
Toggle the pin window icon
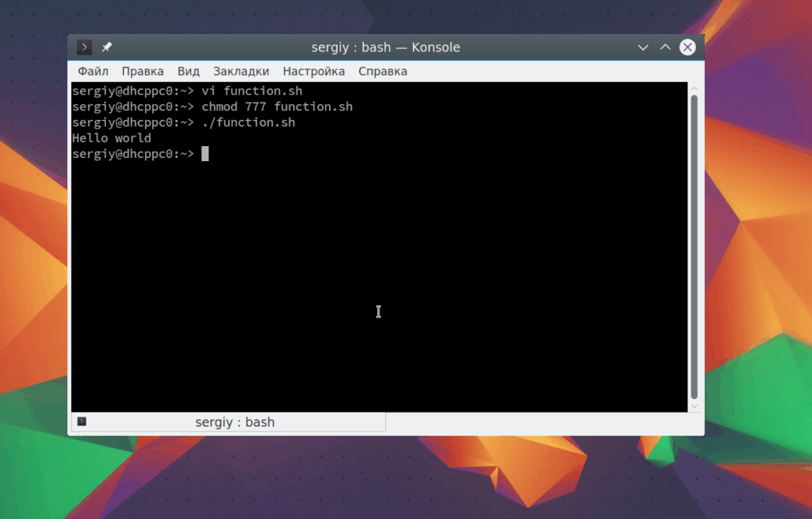[107, 47]
